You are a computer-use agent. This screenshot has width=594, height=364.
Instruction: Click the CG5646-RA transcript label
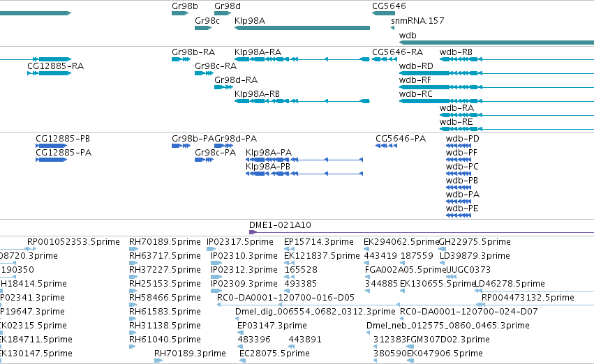click(x=397, y=52)
